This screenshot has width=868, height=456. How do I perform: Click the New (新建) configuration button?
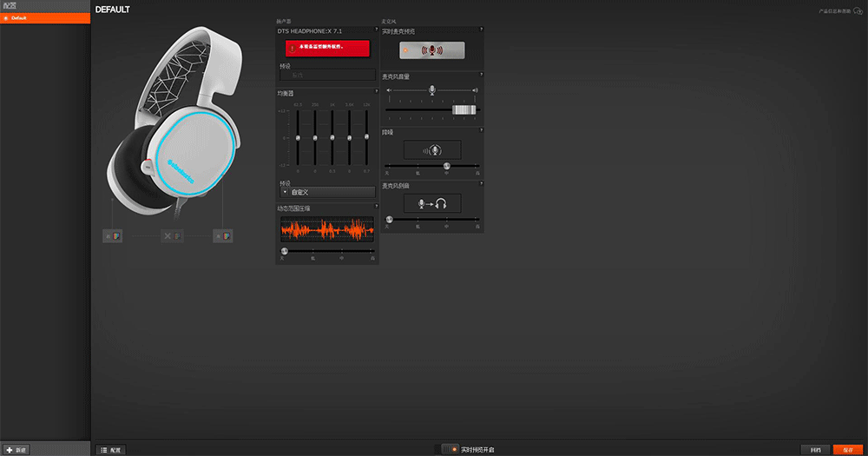[x=16, y=450]
